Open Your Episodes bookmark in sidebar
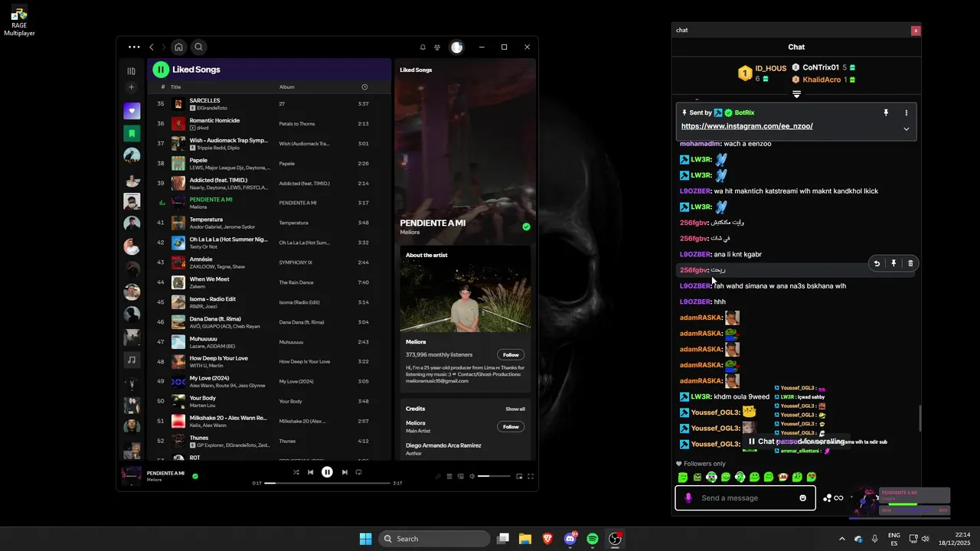980x551 pixels. (132, 133)
